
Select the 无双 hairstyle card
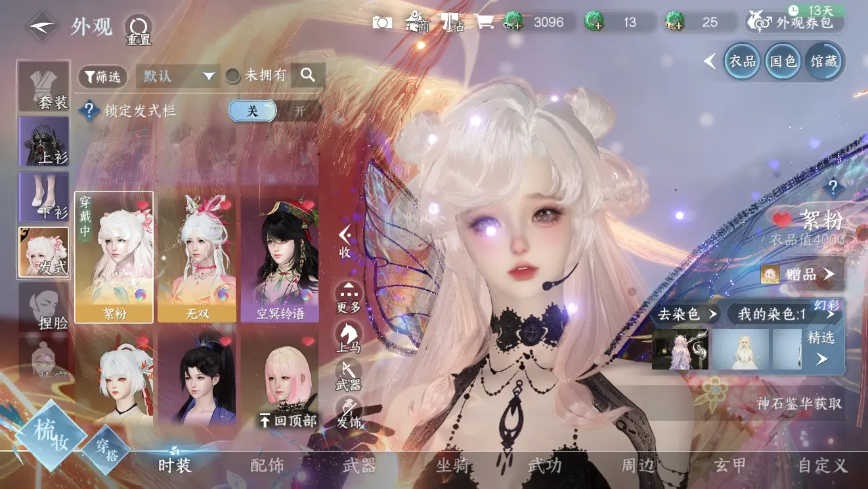(197, 257)
